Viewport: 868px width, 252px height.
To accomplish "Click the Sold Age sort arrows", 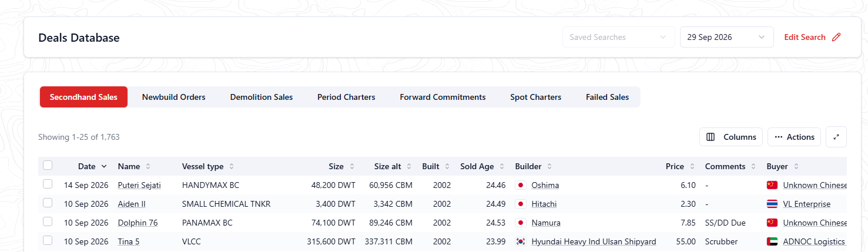I will [502, 166].
